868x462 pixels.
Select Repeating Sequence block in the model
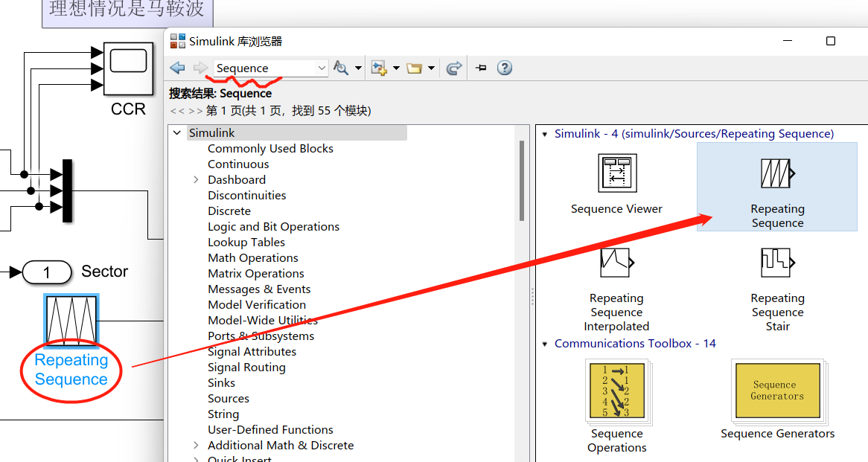(x=71, y=320)
